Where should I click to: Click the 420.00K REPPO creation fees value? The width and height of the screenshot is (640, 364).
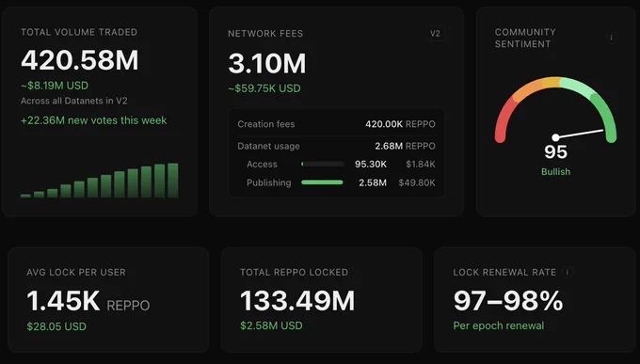click(400, 124)
